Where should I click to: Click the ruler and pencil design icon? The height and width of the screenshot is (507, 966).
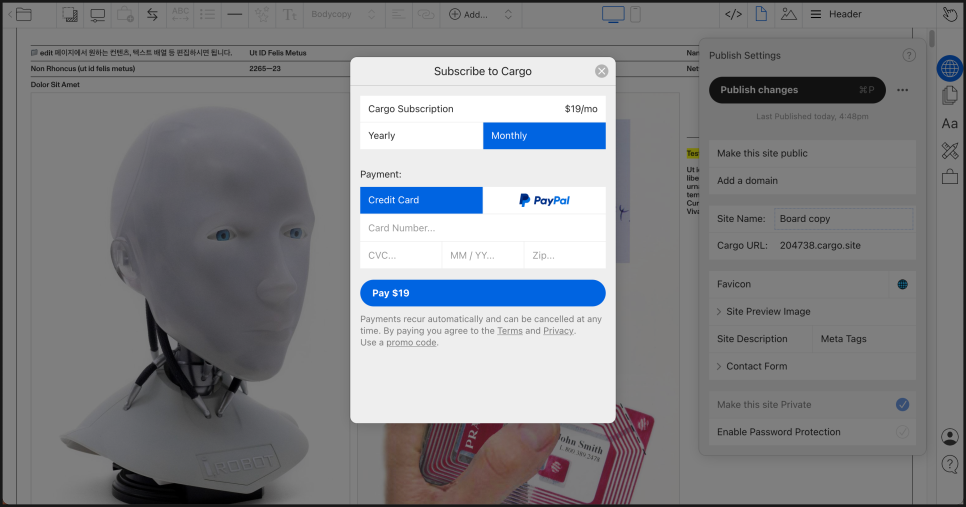950,150
